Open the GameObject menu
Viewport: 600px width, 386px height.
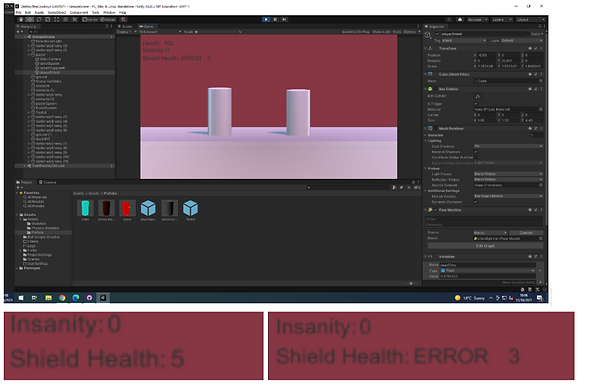coord(57,13)
